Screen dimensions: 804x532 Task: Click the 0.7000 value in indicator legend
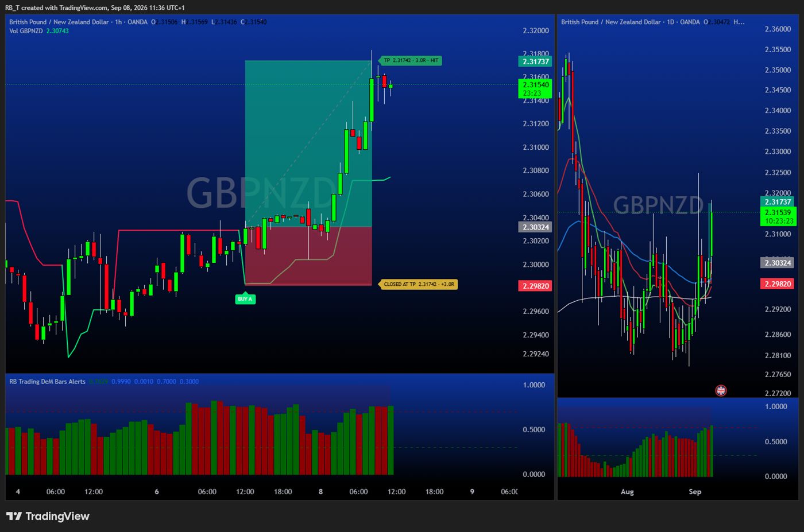click(167, 382)
